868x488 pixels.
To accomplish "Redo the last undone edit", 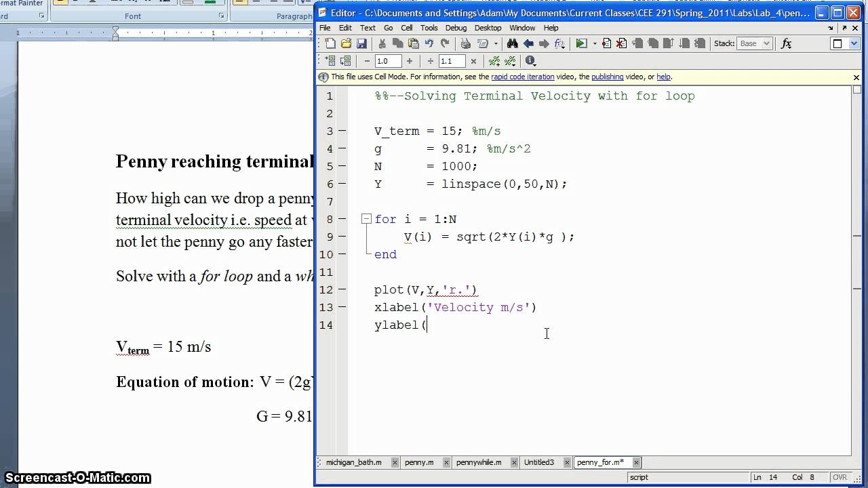I will point(445,43).
